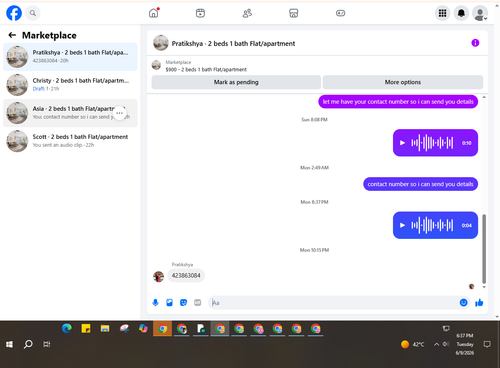500x368 pixels.
Task: Open the Video/Watch tab icon
Action: click(x=200, y=13)
